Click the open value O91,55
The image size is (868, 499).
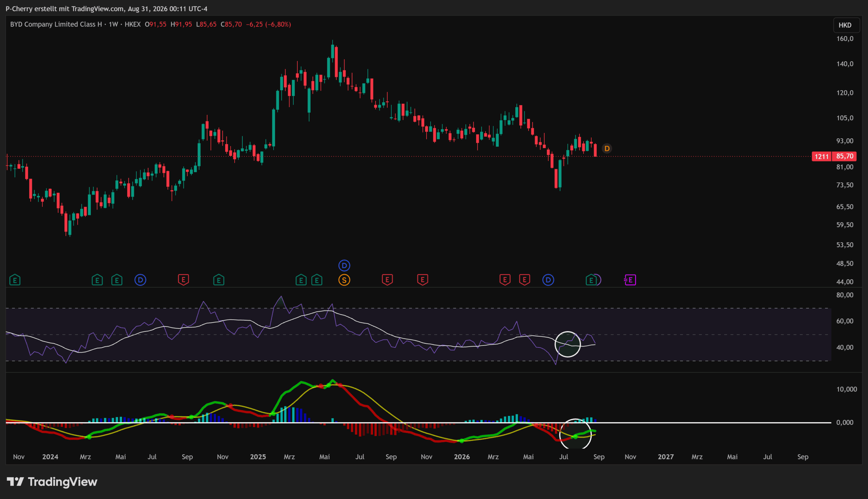(x=156, y=24)
